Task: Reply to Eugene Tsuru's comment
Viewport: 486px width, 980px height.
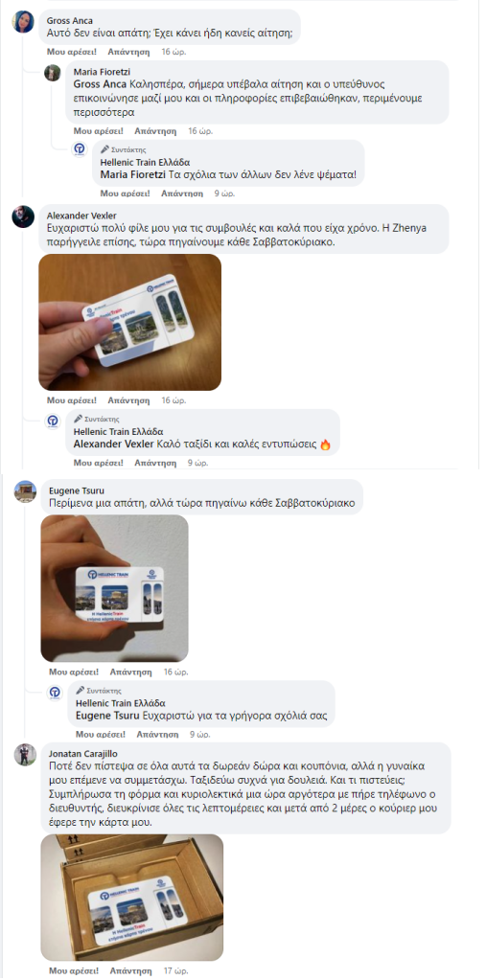Action: pos(130,672)
